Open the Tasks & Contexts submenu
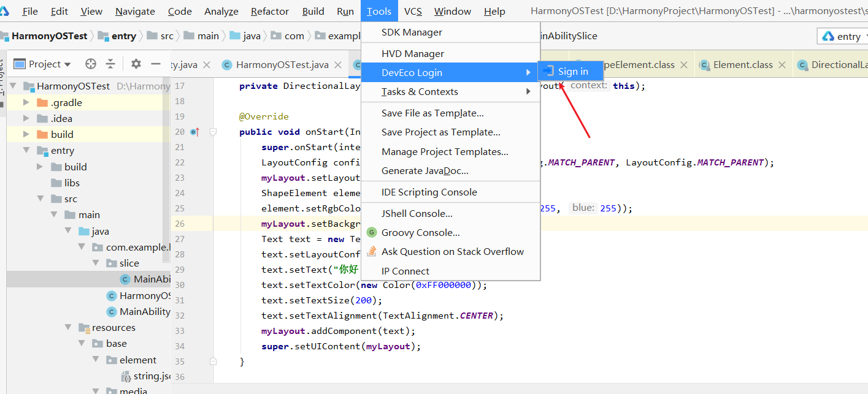 click(x=420, y=92)
